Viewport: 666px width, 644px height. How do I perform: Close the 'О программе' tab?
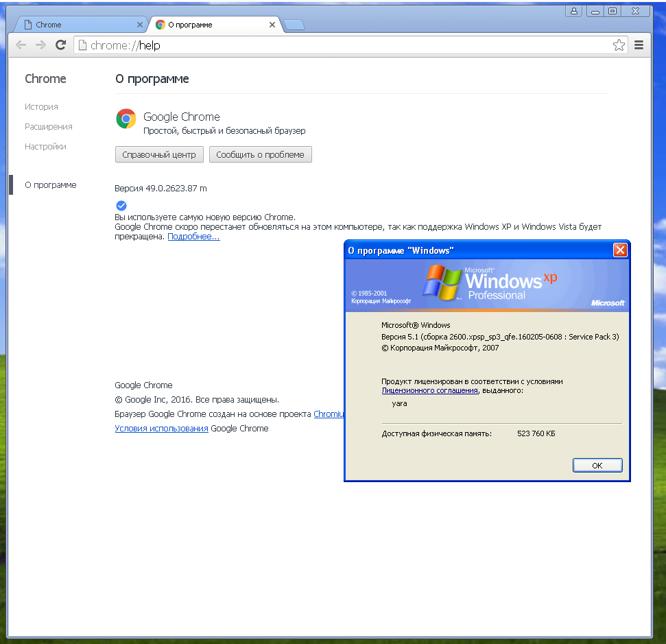point(272,25)
